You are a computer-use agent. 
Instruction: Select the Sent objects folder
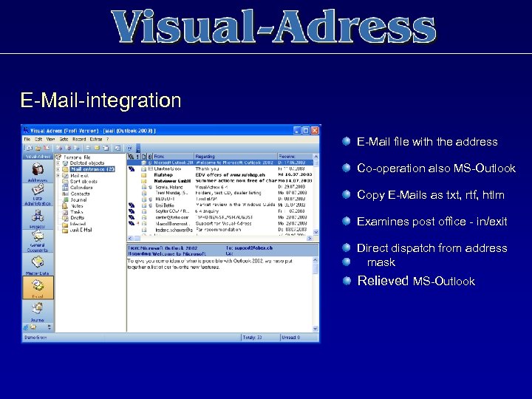[x=83, y=182]
